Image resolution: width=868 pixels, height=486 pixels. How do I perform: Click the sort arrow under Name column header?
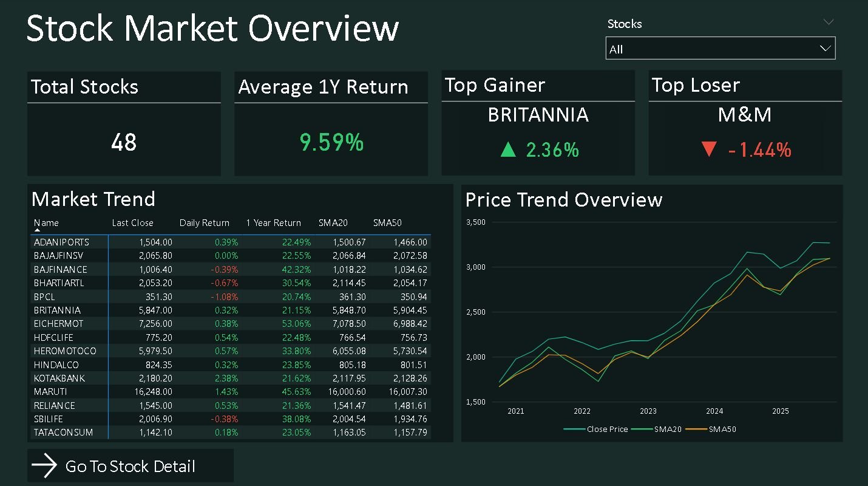point(38,230)
